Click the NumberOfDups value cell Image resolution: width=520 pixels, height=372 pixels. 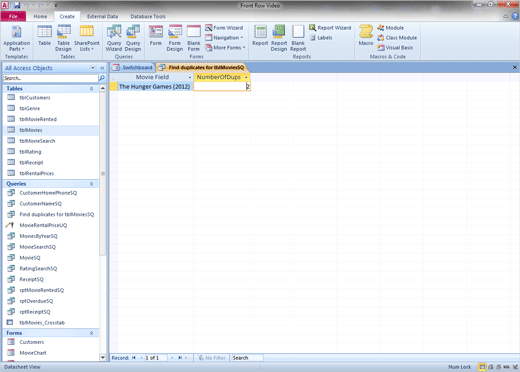coord(222,87)
